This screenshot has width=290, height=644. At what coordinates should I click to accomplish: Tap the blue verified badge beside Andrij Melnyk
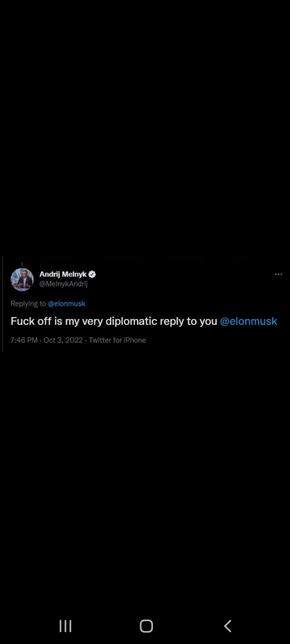[x=92, y=274]
